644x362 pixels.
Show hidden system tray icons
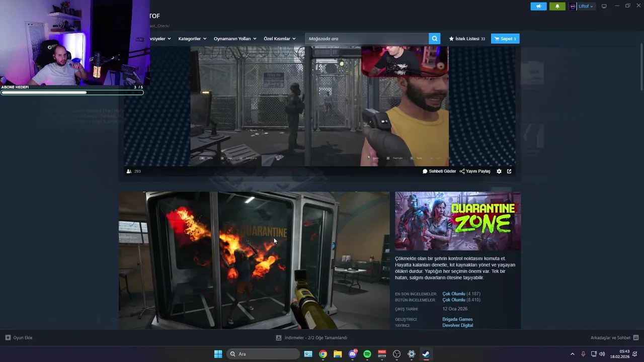[x=572, y=354]
